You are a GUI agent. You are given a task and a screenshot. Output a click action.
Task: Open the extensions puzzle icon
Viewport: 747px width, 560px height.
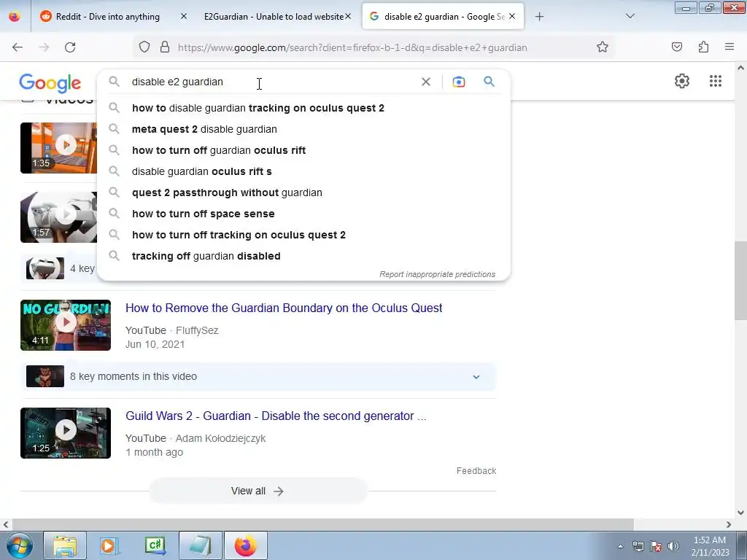pos(703,47)
